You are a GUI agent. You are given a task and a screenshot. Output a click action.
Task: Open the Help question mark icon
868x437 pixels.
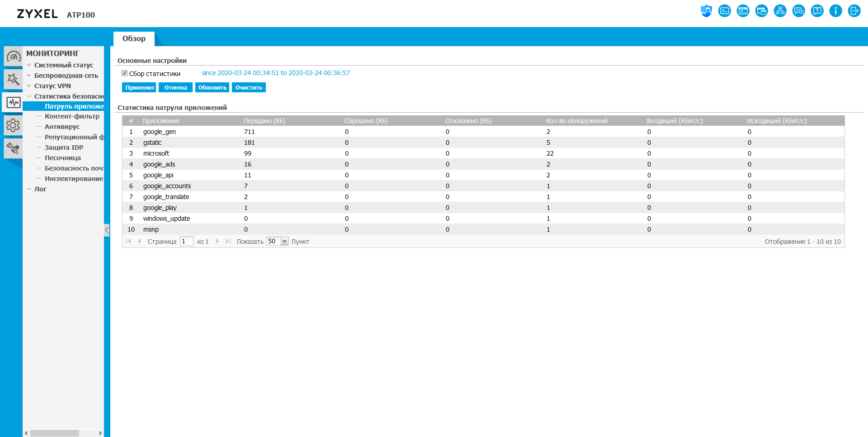pos(817,11)
